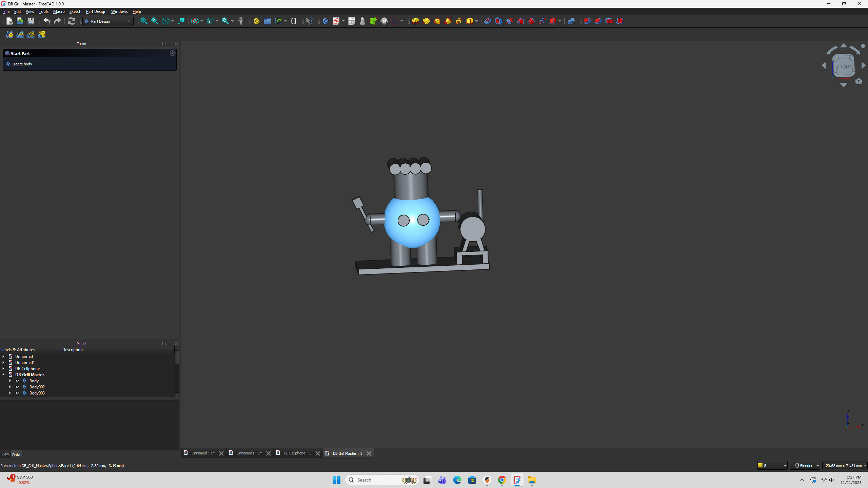This screenshot has height=488, width=868.
Task: Click the Pad tool icon
Action: (415, 21)
